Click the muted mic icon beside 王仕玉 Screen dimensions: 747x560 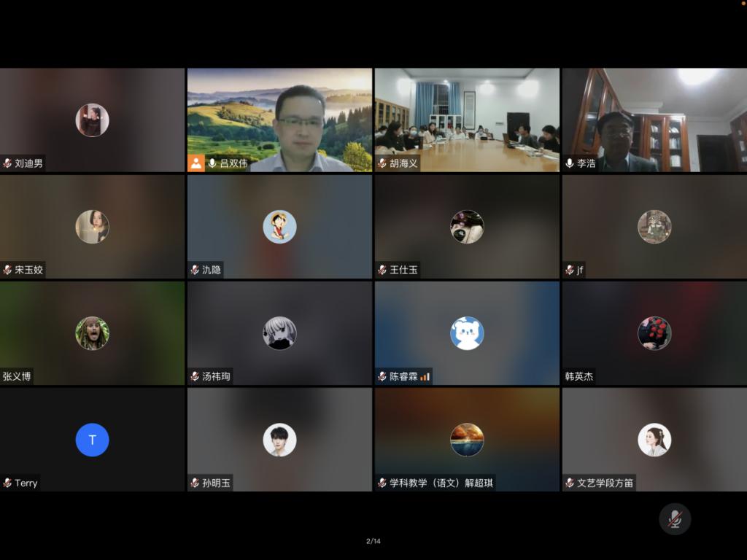pyautogui.click(x=382, y=270)
